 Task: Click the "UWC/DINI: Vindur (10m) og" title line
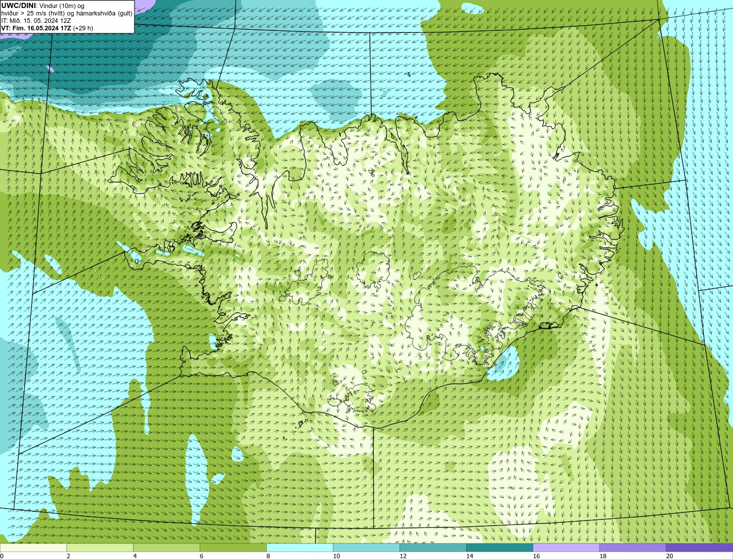point(42,6)
